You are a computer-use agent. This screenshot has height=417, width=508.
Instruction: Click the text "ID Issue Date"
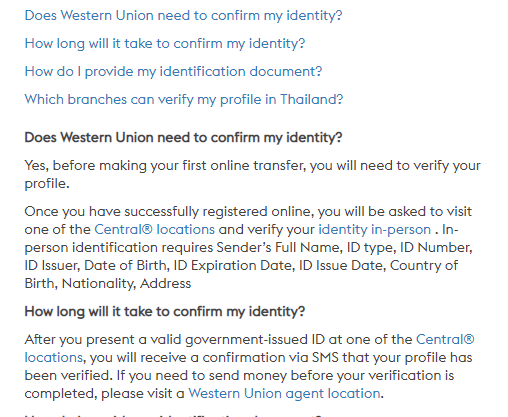tap(342, 266)
